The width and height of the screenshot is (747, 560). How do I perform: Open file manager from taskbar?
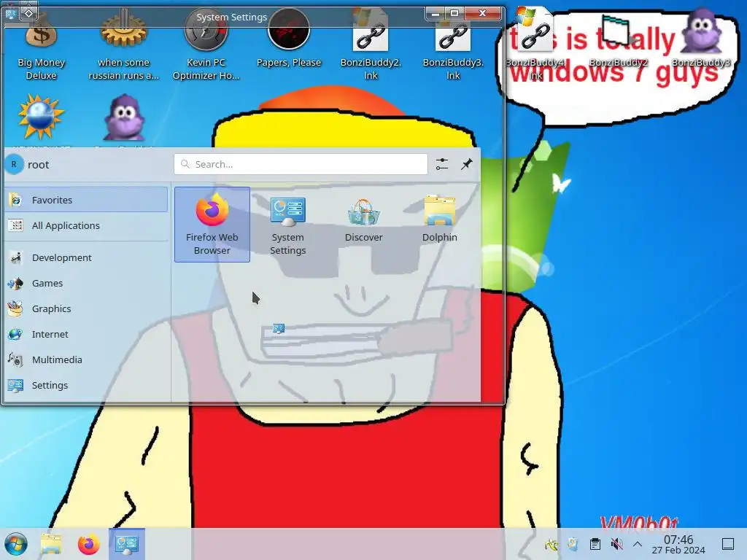click(x=51, y=544)
